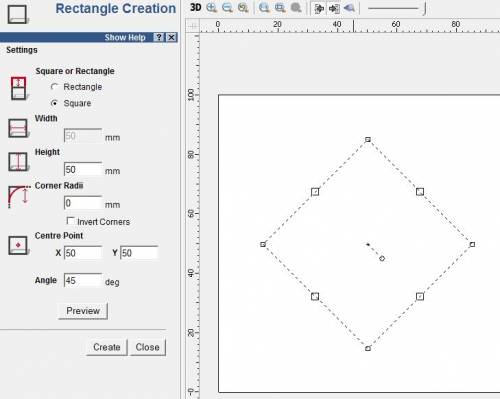
Task: Click the previous zoom magnifier icon
Action: pos(243,8)
